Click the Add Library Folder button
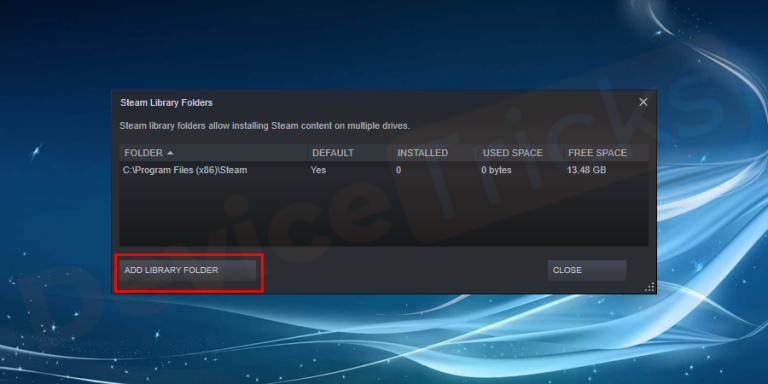This screenshot has width=768, height=384. [188, 270]
